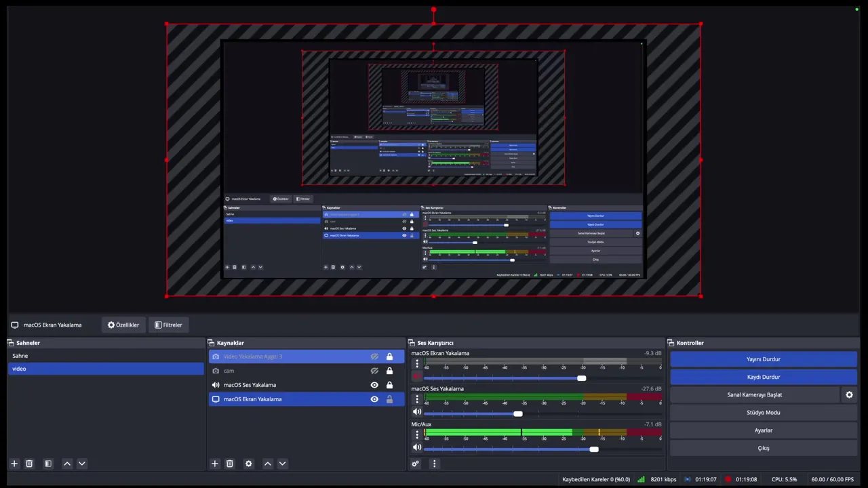Delete the selected scene with the Sahneler trash icon

tap(29, 464)
